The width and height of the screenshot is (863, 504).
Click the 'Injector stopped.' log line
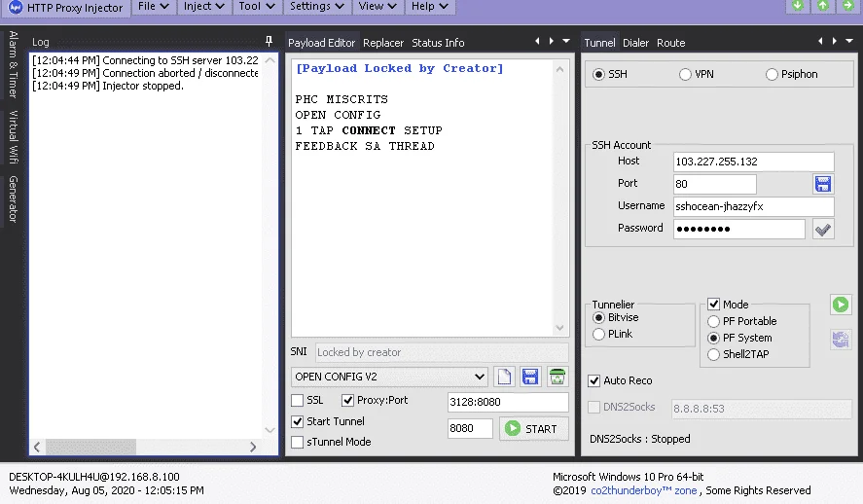pos(108,86)
